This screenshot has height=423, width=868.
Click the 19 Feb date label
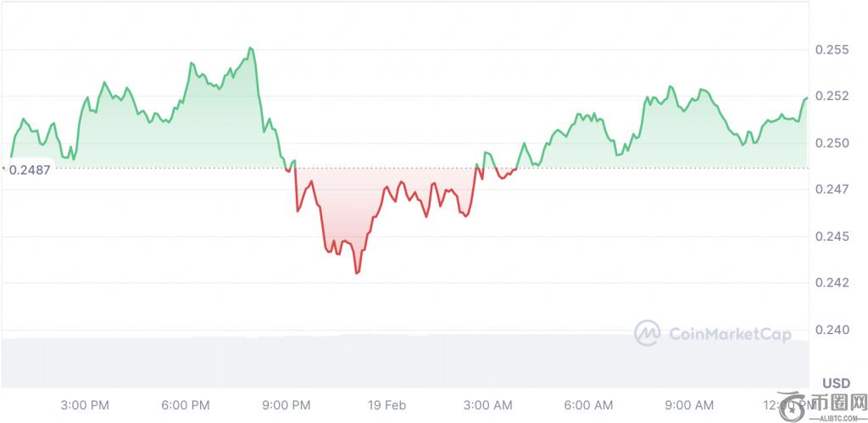(x=387, y=404)
